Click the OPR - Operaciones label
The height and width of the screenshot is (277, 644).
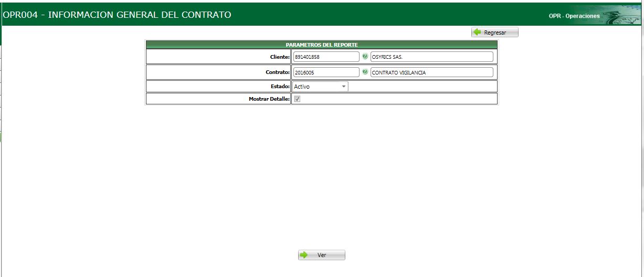pyautogui.click(x=574, y=16)
